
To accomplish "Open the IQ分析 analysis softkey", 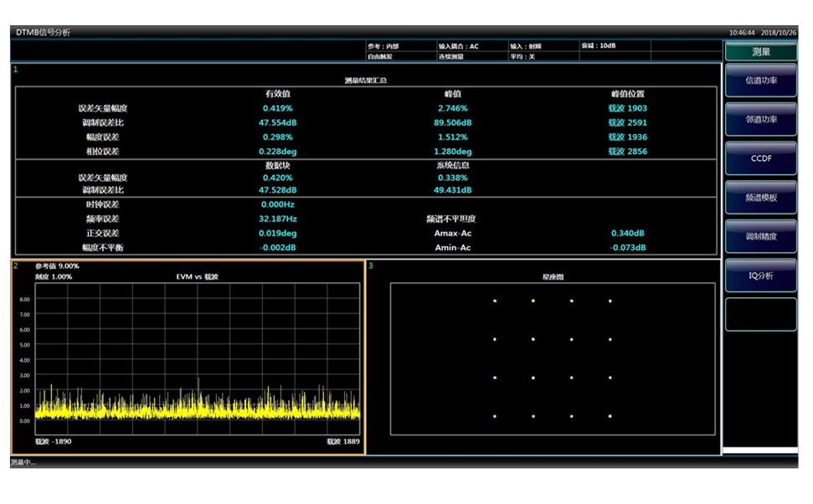I will pos(761,275).
